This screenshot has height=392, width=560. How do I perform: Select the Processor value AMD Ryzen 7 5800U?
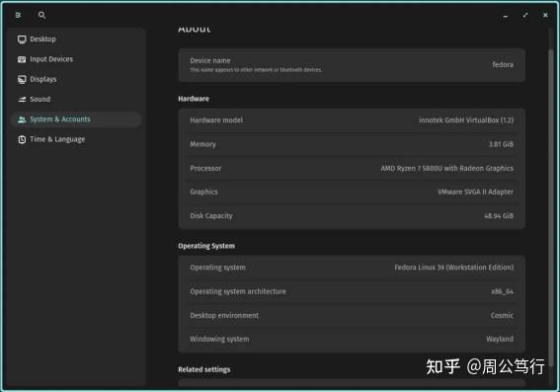(446, 168)
